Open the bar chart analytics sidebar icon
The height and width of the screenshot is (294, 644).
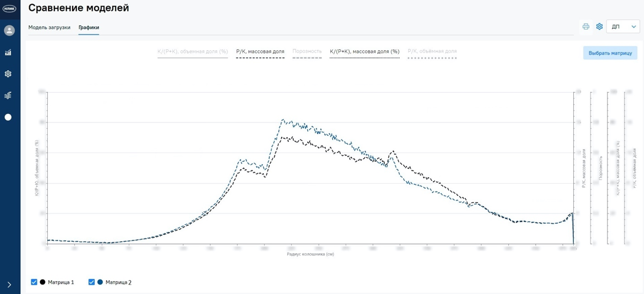[x=8, y=52]
